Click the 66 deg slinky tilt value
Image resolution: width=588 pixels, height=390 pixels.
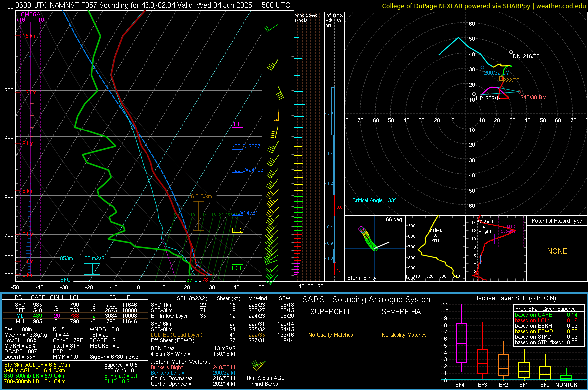[x=394, y=219]
